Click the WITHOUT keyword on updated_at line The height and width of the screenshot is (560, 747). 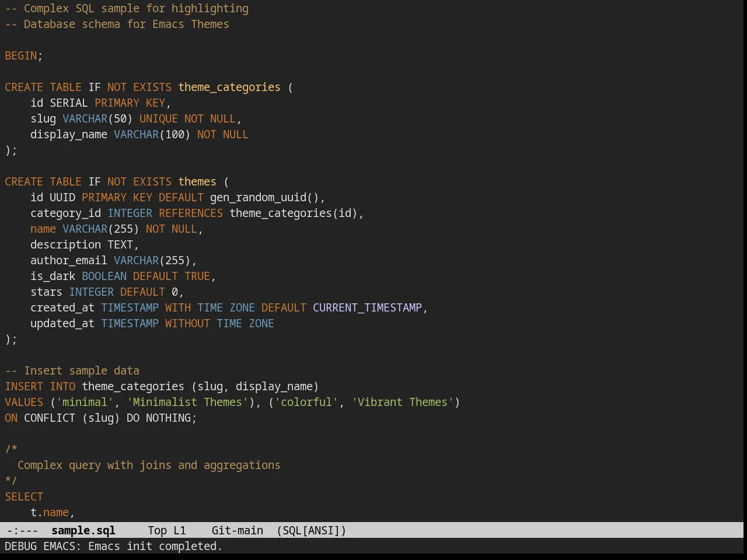click(187, 323)
